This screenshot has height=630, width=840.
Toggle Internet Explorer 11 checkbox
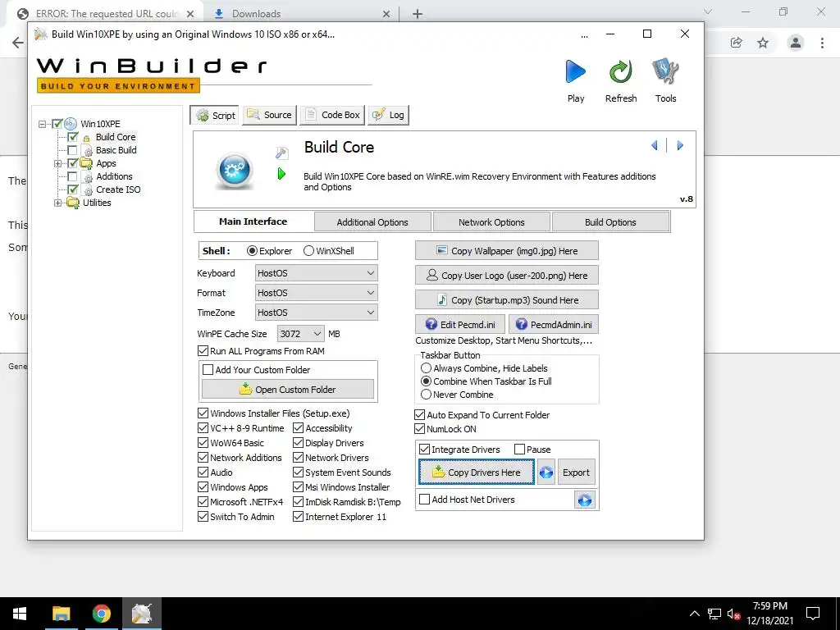pos(298,517)
